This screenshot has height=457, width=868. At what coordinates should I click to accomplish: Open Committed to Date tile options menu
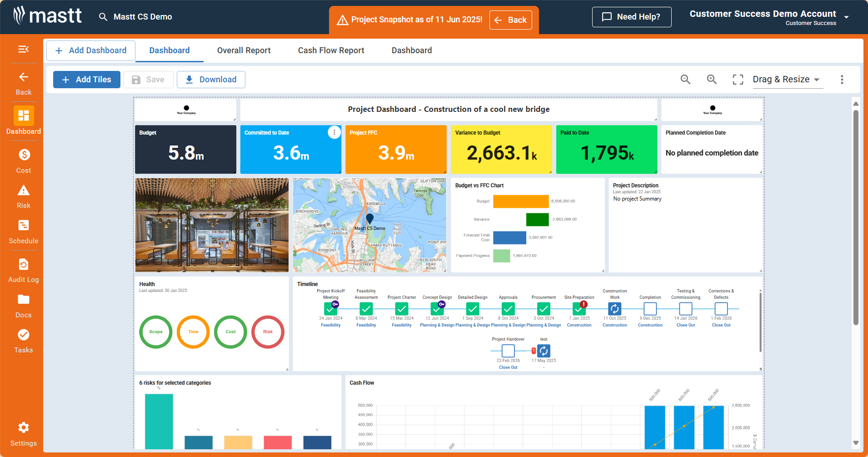334,132
